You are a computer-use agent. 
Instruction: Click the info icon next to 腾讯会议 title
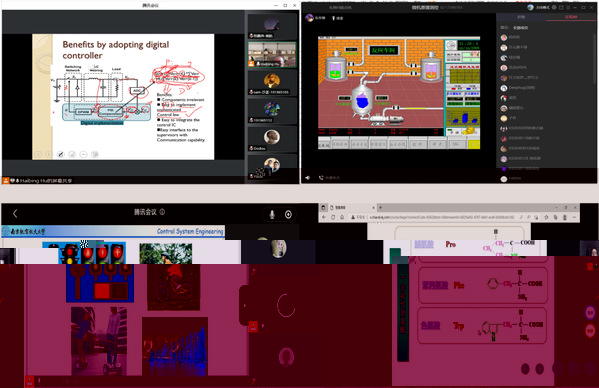pos(162,212)
